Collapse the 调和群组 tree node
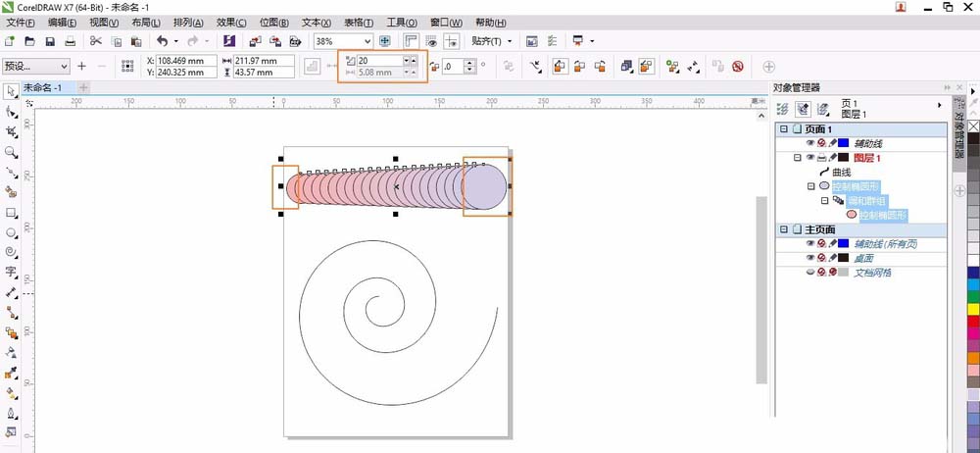Viewport: 980px width, 453px height. (824, 201)
